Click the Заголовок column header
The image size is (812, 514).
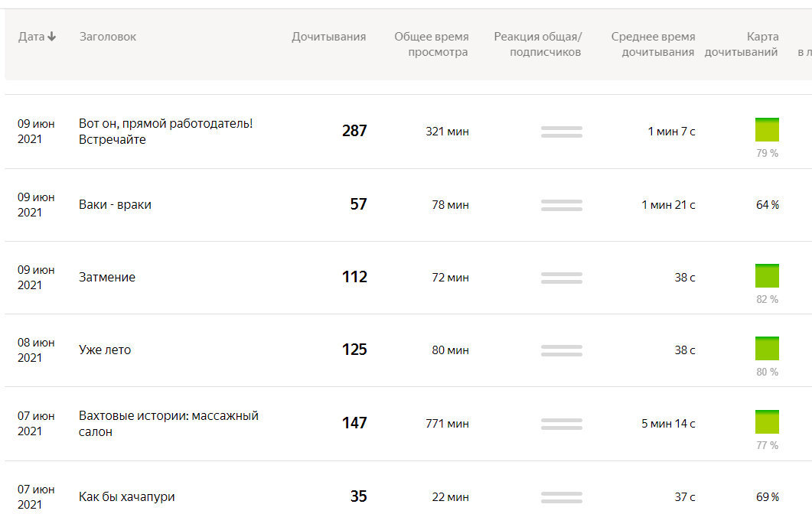[x=107, y=37]
